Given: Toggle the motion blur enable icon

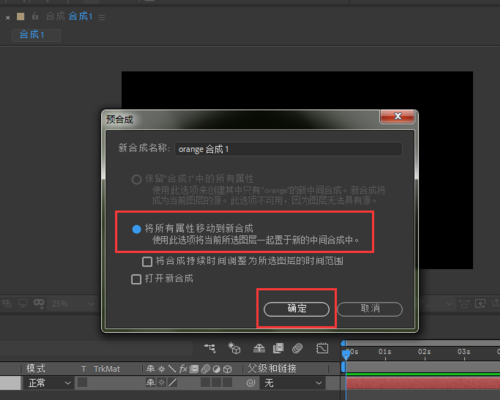Looking at the screenshot, I should coord(297,348).
